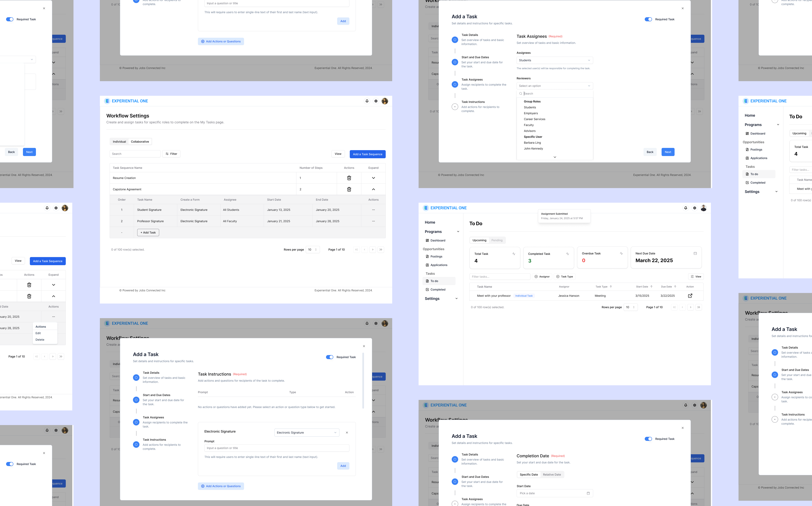This screenshot has width=812, height=506.
Task: Select the Pending tab on the To Do page
Action: (497, 240)
